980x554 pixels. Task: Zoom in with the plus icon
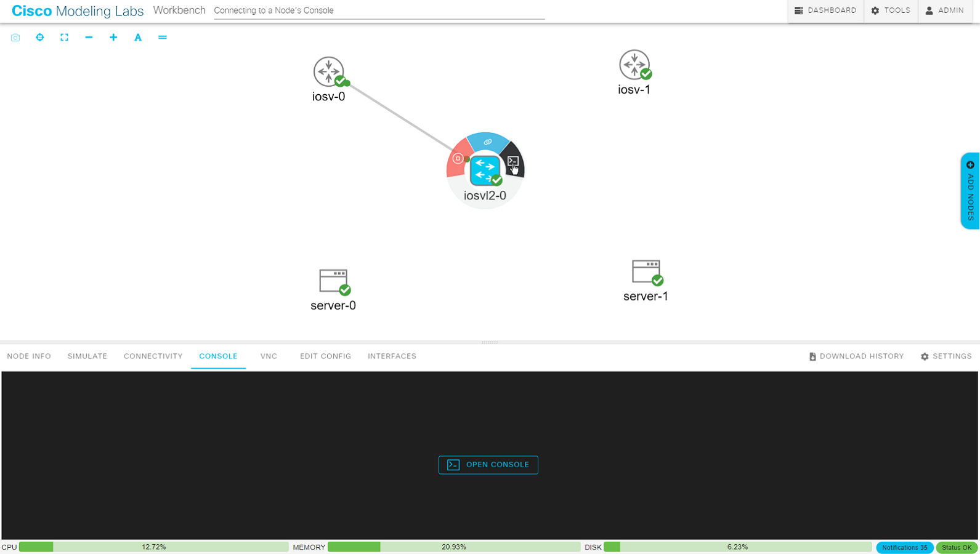click(x=113, y=38)
